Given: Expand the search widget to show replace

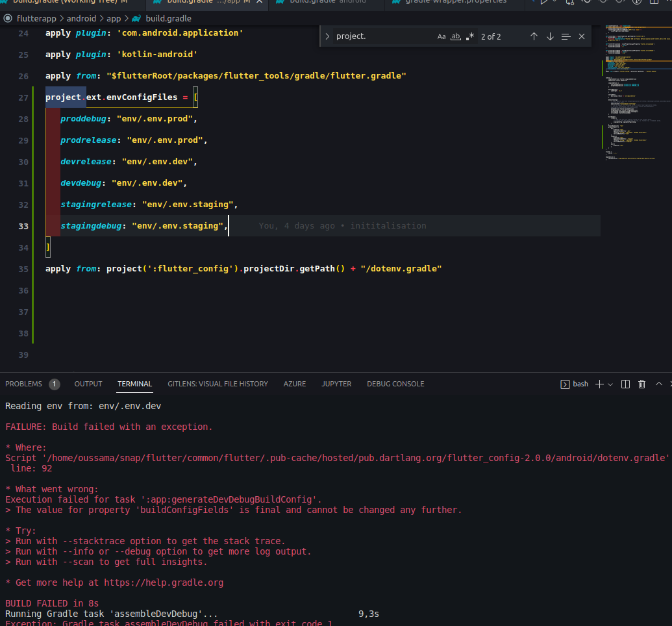Looking at the screenshot, I should coord(327,36).
